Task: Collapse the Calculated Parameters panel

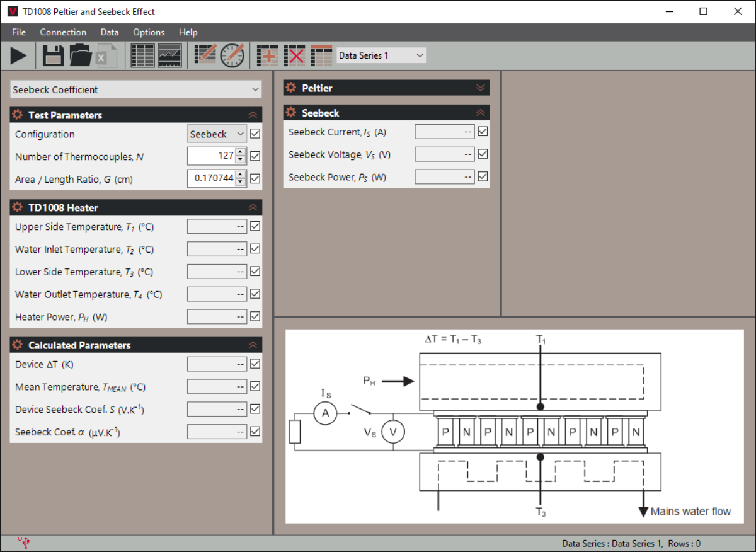Action: [x=253, y=345]
